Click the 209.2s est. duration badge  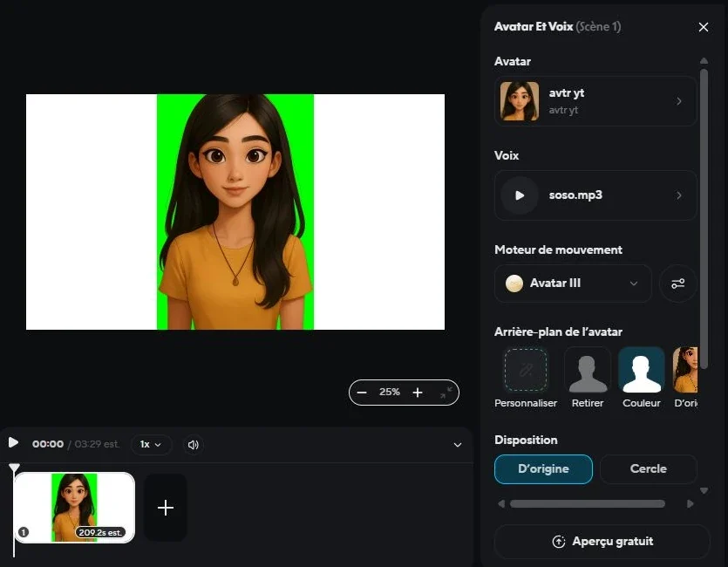pos(100,533)
